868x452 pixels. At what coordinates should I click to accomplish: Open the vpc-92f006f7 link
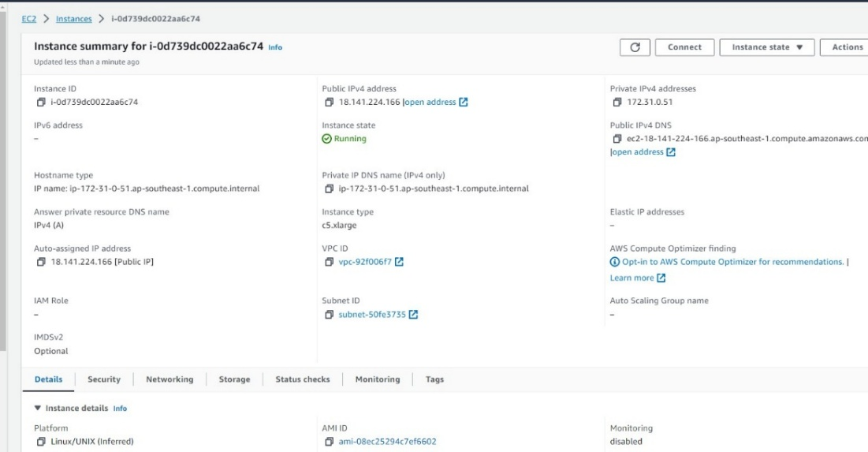(x=365, y=263)
